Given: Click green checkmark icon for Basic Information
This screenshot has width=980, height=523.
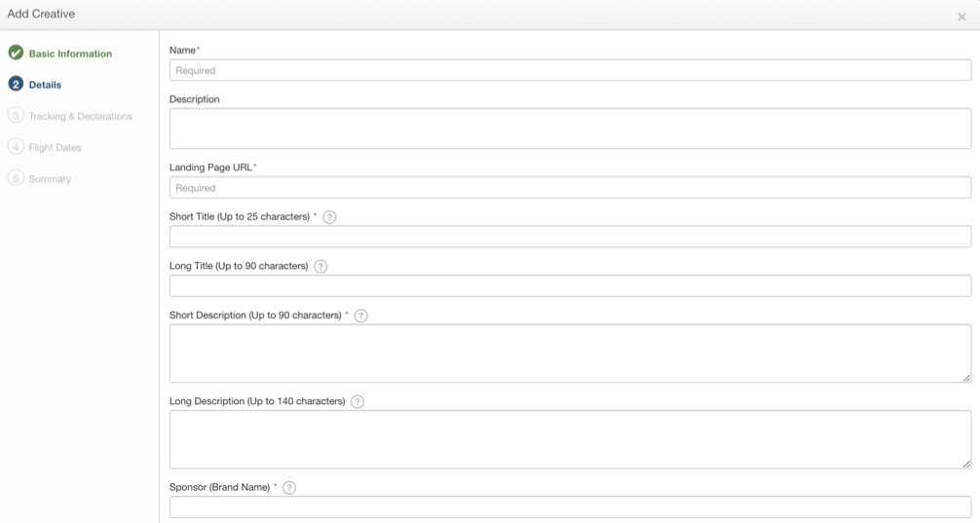Looking at the screenshot, I should 16,54.
